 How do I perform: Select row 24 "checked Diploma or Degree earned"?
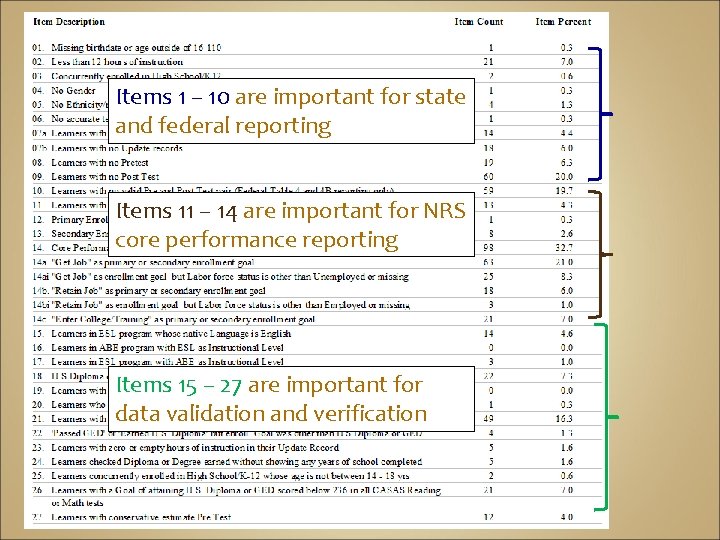click(317, 461)
